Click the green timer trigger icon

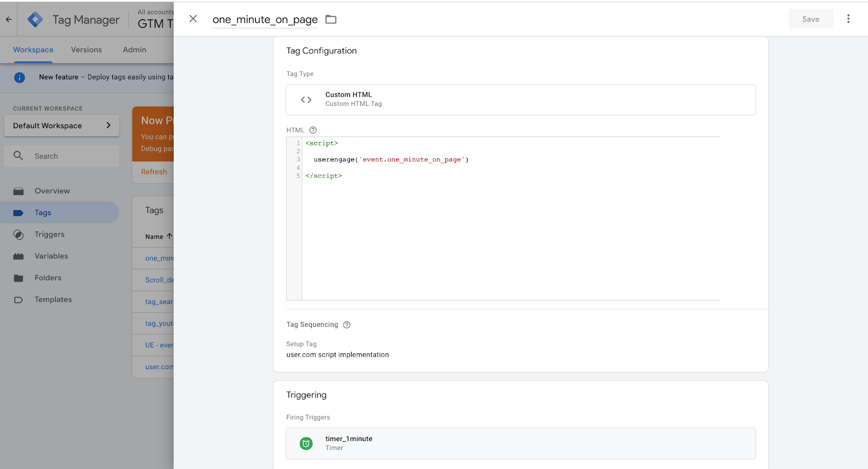[x=306, y=443]
